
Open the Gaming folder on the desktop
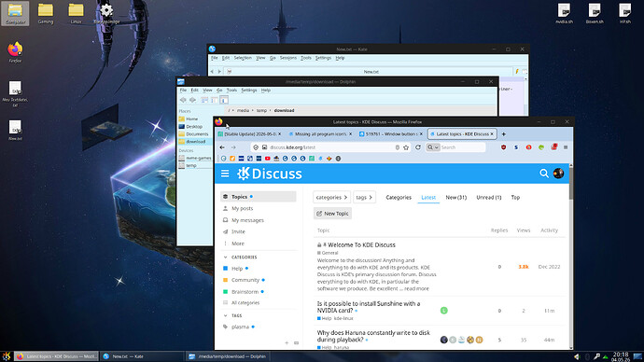click(46, 13)
